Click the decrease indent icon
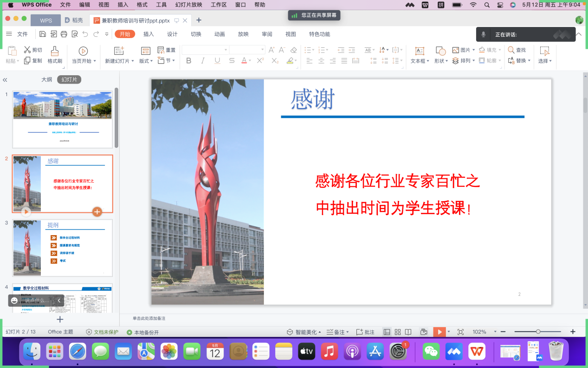This screenshot has width=588, height=368. pyautogui.click(x=341, y=50)
